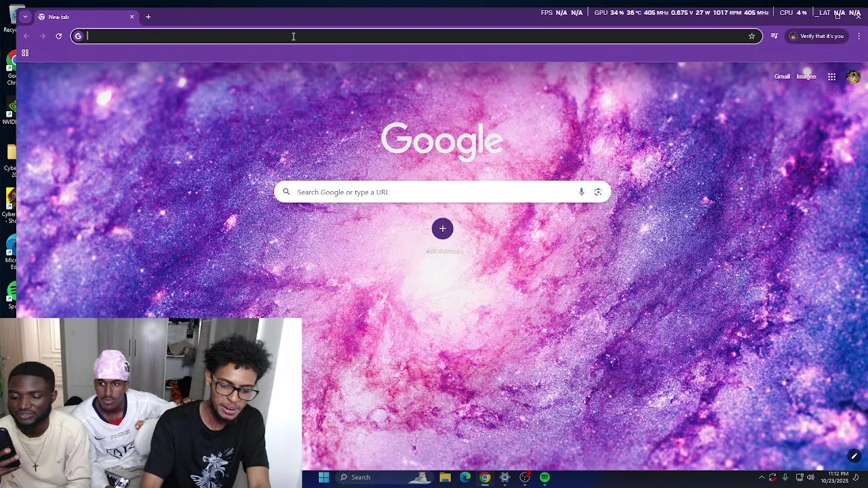Add a shortcut with plus button
868x488 pixels.
tap(442, 229)
